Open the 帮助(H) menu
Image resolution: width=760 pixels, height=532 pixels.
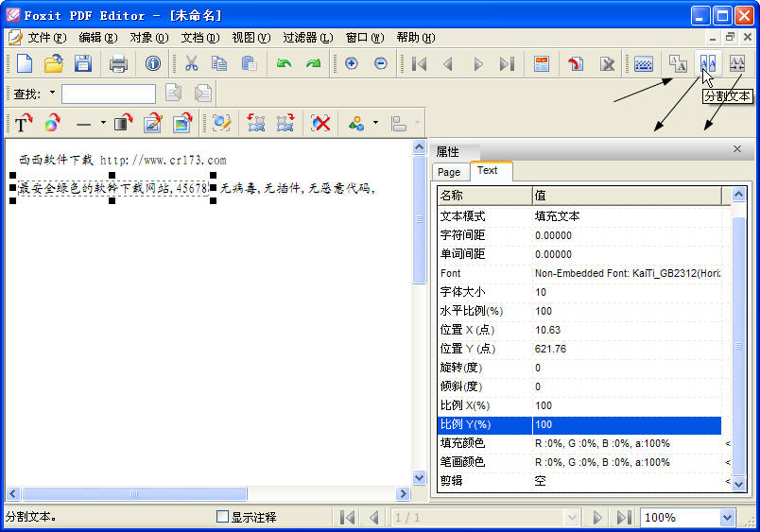(415, 37)
